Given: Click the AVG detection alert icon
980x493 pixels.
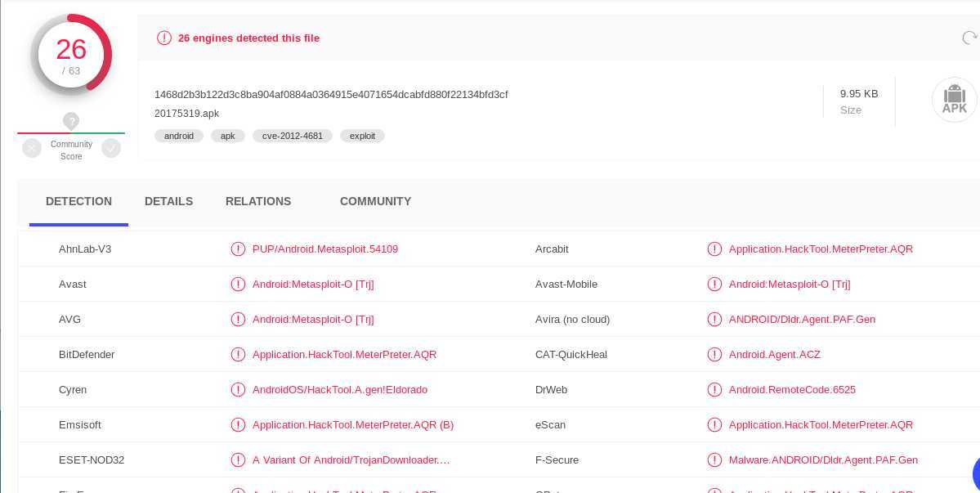Looking at the screenshot, I should pyautogui.click(x=238, y=320).
